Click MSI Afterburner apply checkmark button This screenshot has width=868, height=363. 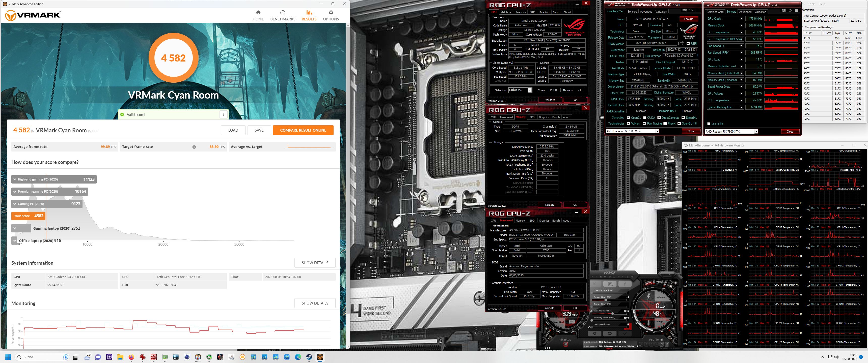click(625, 333)
